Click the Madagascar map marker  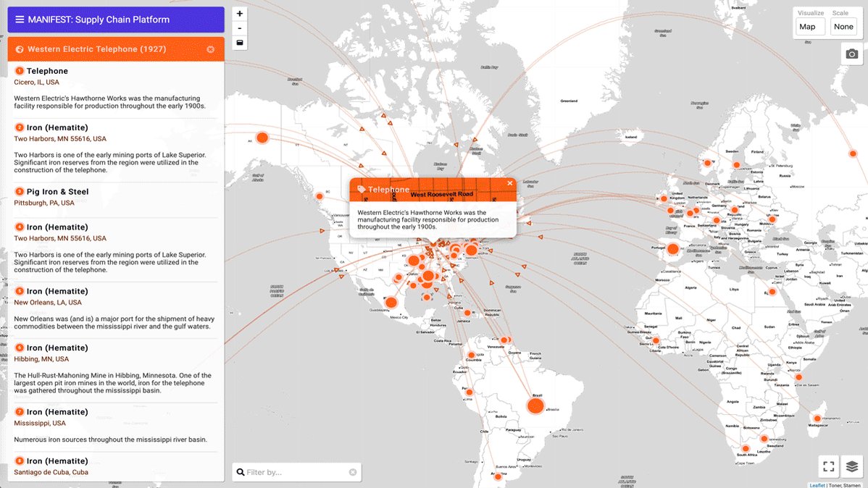coord(817,418)
